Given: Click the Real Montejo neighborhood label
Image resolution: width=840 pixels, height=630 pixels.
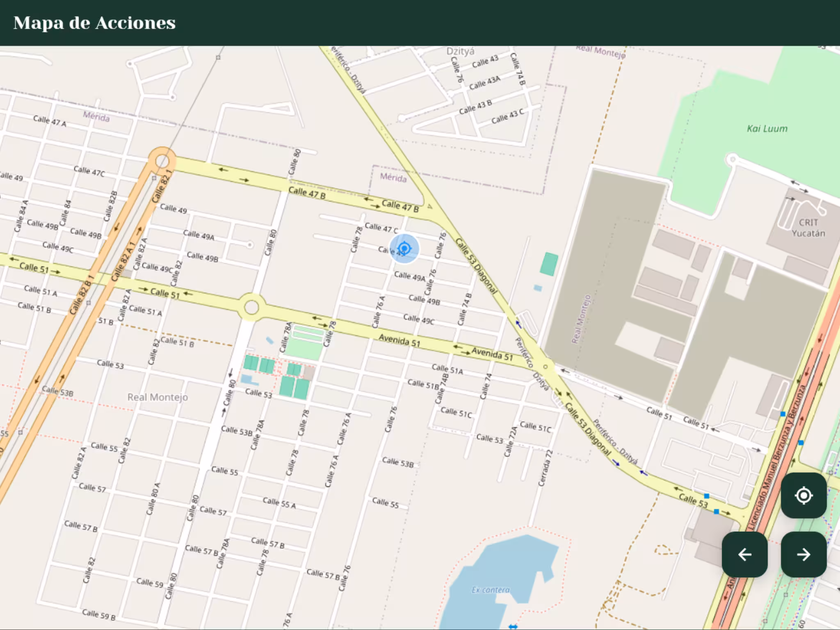Looking at the screenshot, I should pos(157,397).
